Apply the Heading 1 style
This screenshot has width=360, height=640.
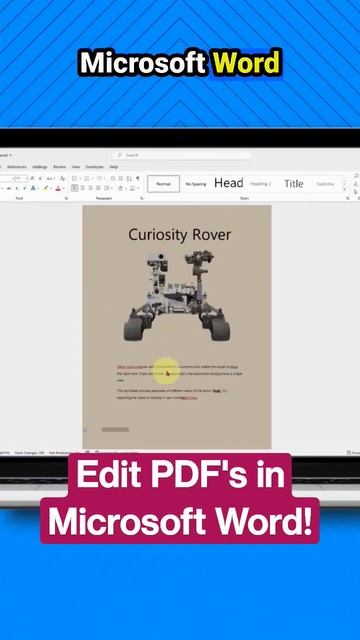point(229,183)
